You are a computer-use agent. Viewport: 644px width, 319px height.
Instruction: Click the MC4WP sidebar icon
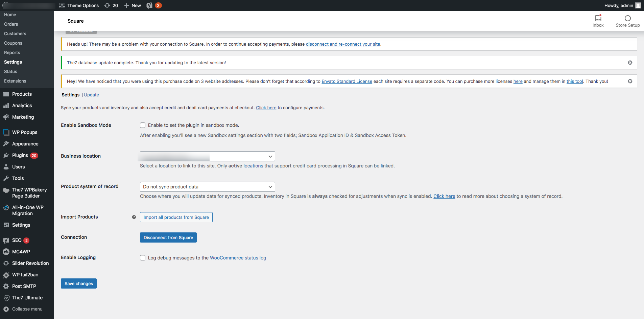coord(6,252)
